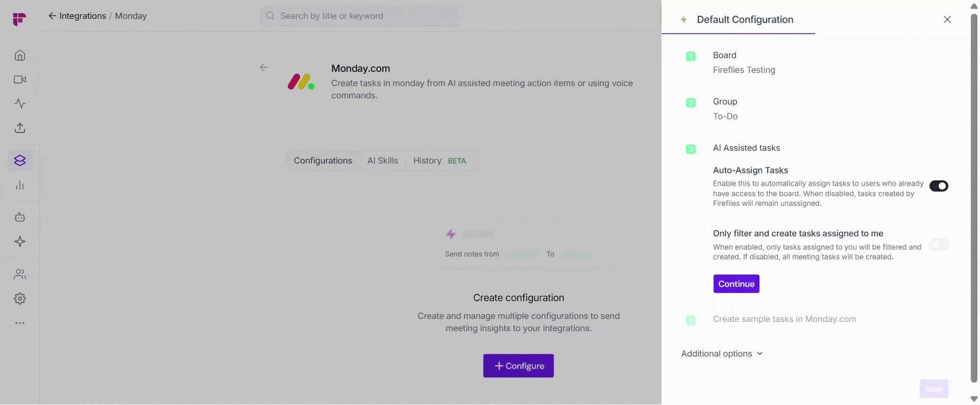
Task: Disable the Auto-Assign Tasks toggle
Action: point(938,186)
